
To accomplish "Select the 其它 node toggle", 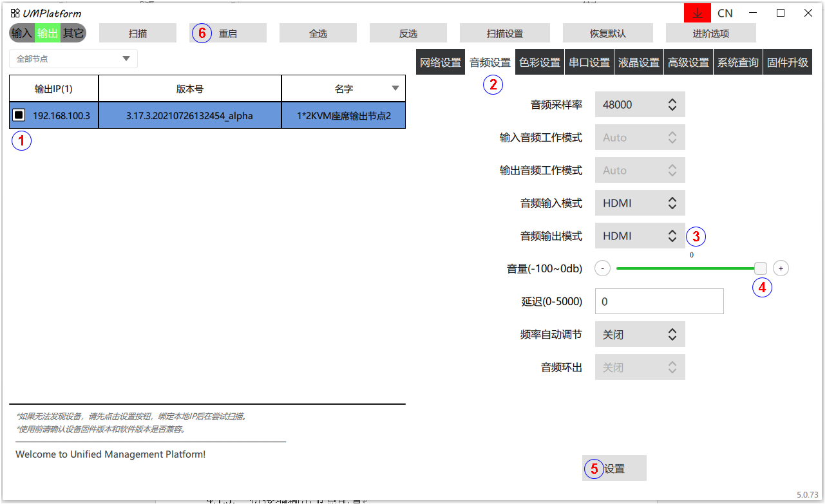I will (x=73, y=33).
